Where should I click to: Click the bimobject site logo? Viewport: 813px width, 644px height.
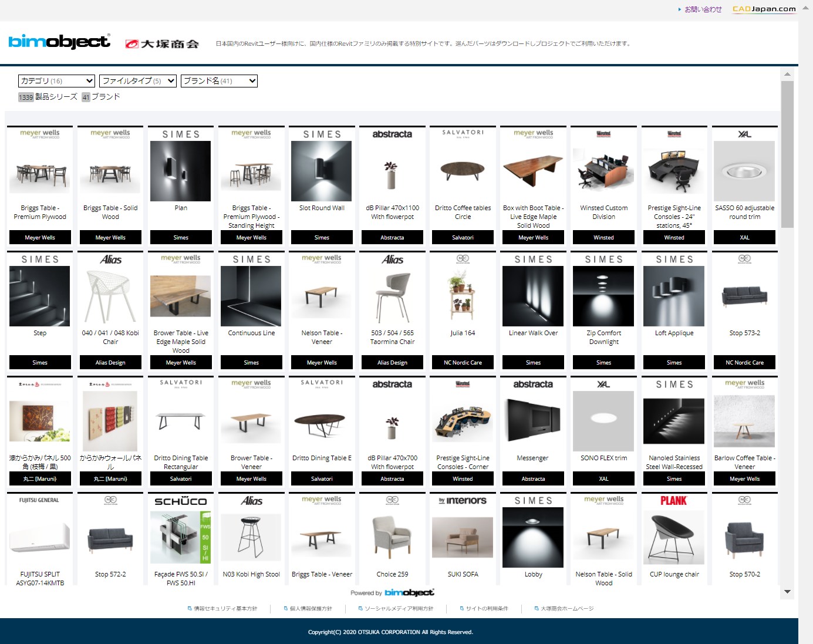pos(59,42)
